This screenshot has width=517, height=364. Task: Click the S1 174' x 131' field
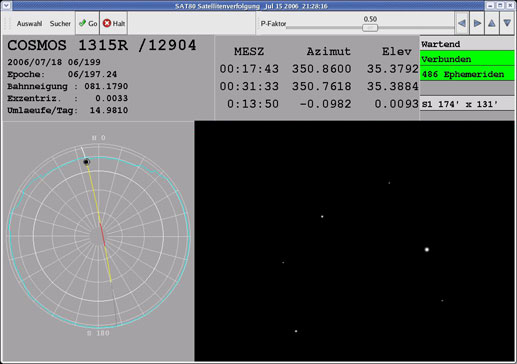[x=467, y=104]
